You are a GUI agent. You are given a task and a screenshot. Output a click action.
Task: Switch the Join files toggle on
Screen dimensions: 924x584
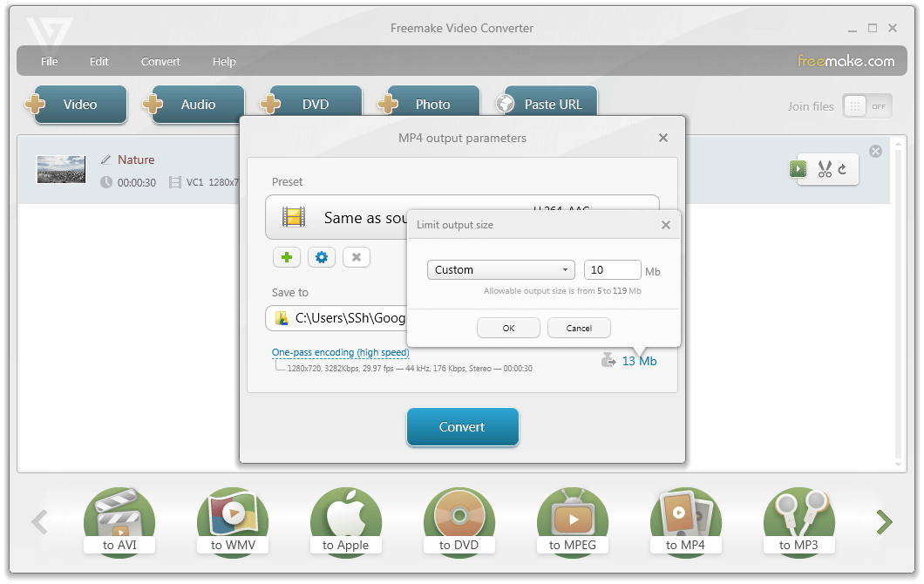tap(866, 105)
